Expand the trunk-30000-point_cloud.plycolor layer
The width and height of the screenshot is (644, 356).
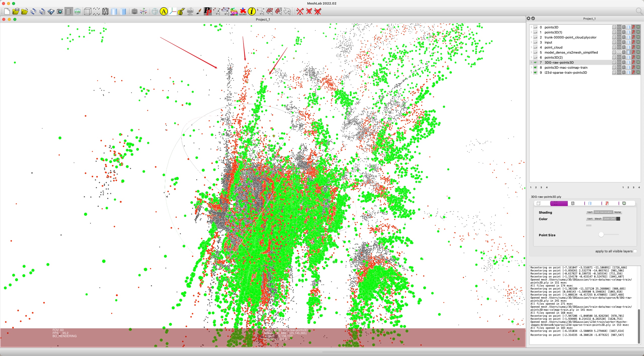point(531,37)
